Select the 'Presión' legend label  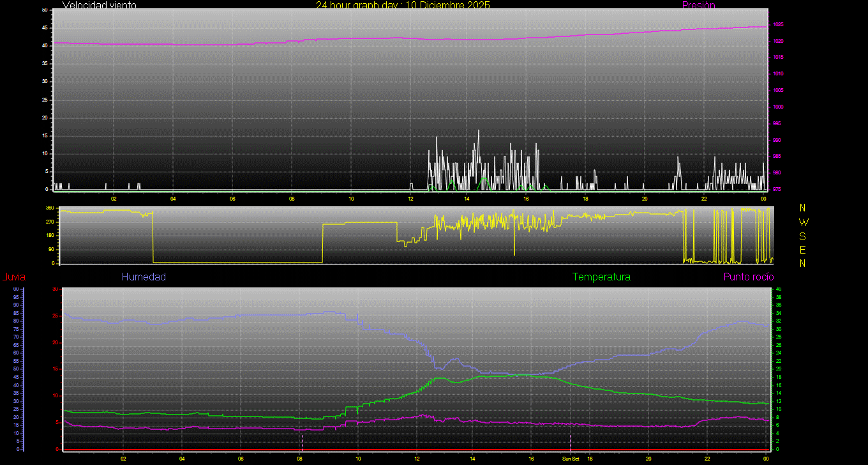point(698,5)
